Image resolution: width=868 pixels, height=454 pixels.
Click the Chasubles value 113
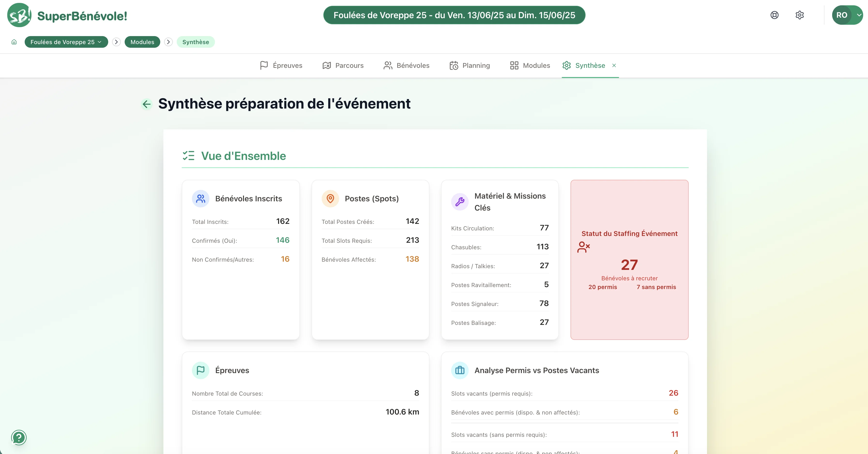pyautogui.click(x=542, y=247)
